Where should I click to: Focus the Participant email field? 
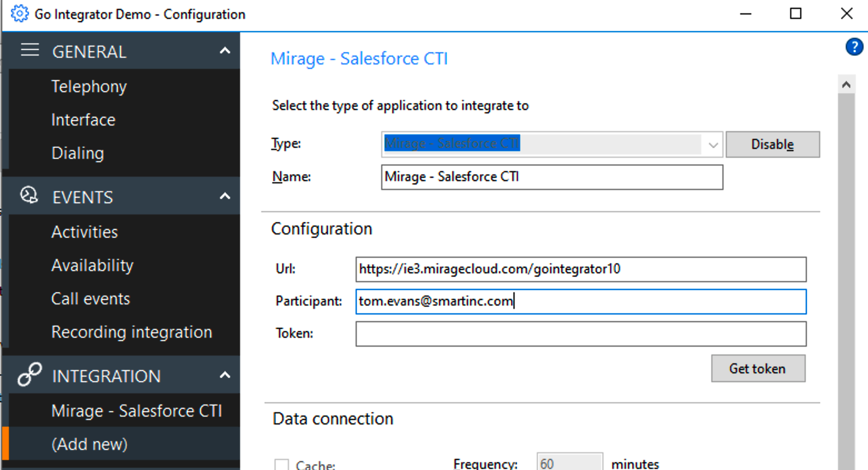point(581,302)
